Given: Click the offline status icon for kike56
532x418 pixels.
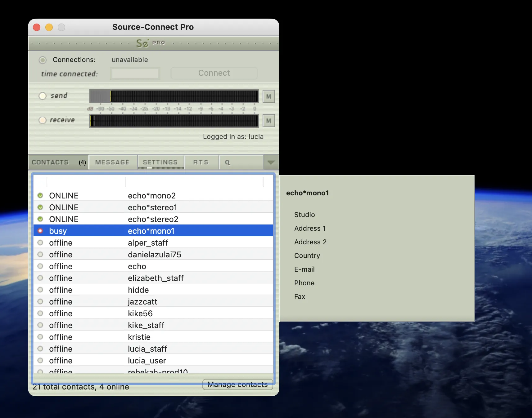Looking at the screenshot, I should [40, 313].
